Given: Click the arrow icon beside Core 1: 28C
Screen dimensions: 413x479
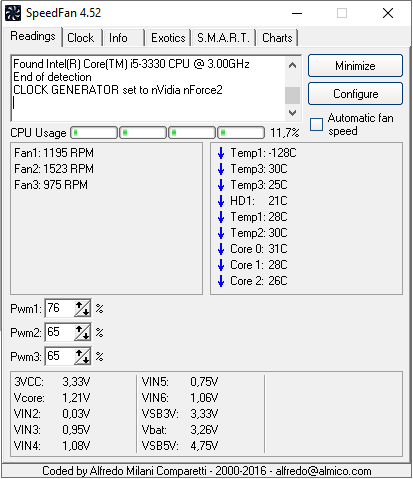Looking at the screenshot, I should tap(221, 265).
